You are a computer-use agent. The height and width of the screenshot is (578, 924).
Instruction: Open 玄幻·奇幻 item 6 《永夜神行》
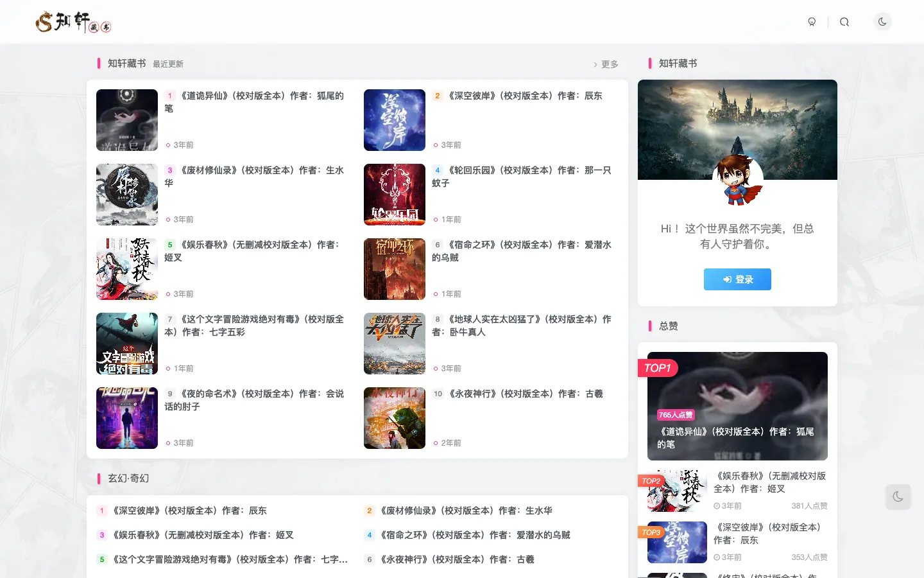coord(457,559)
